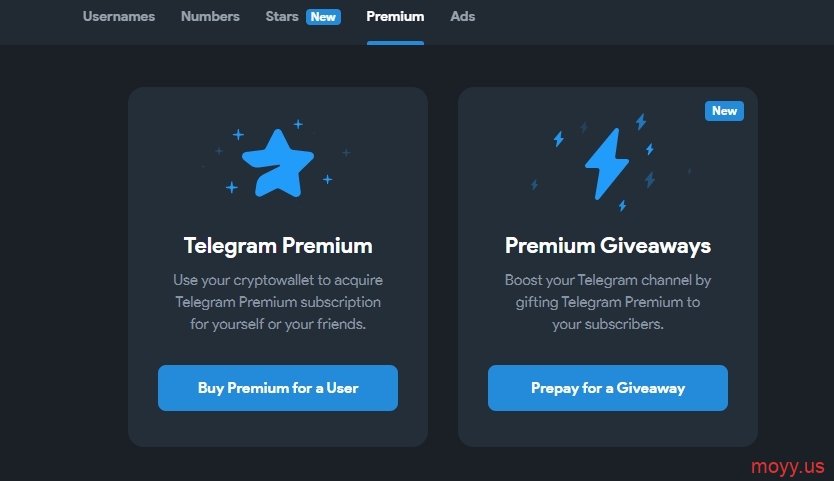The width and height of the screenshot is (834, 481).
Task: Select the Premium tab
Action: [x=395, y=16]
